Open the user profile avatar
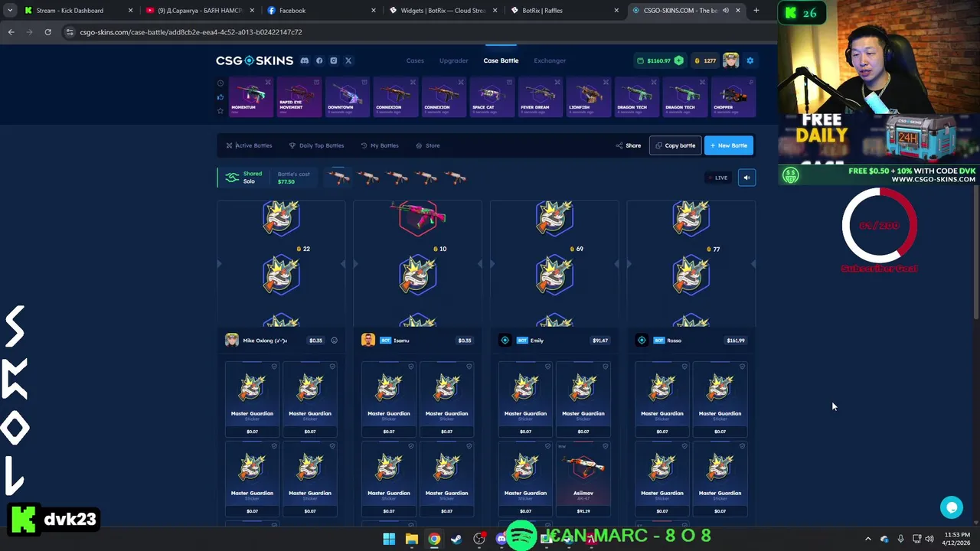The height and width of the screenshot is (551, 980). 730,60
